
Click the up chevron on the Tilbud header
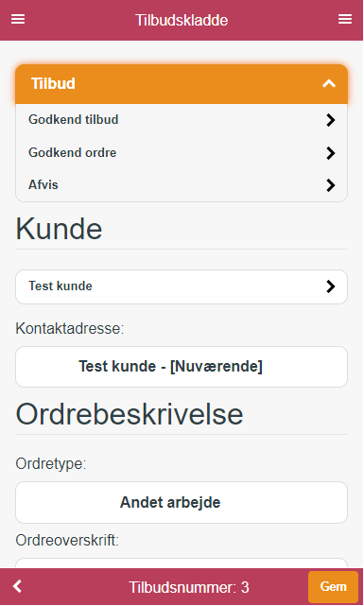point(329,84)
